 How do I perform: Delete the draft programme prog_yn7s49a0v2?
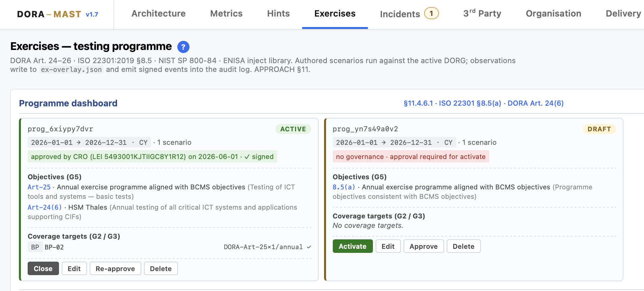pos(464,246)
